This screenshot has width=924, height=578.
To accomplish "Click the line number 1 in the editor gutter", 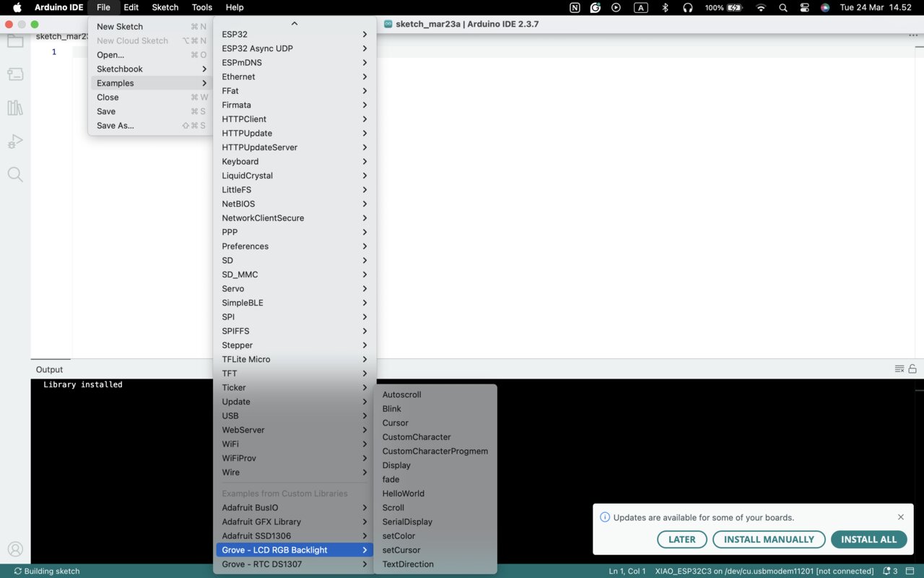I will (53, 52).
